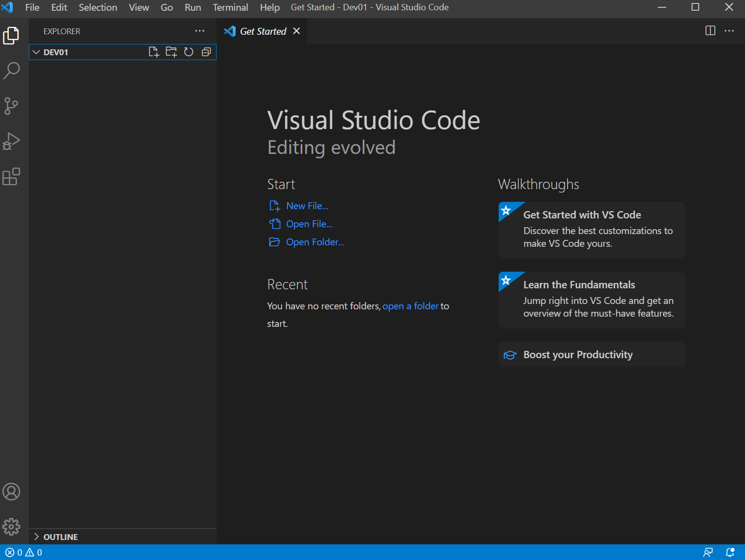Open the Run menu
This screenshot has height=560, width=745.
(193, 7)
